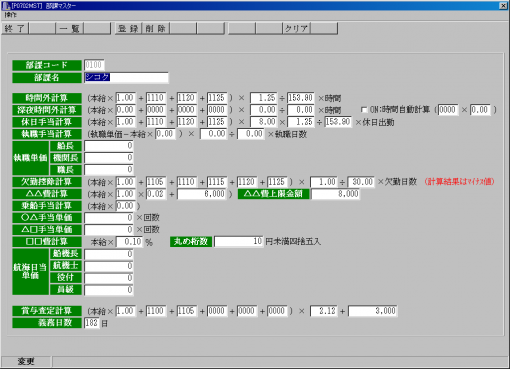Image resolution: width=510 pixels, height=369 pixels.
Task: Select the 船長 unit price field
Action: (x=109, y=146)
